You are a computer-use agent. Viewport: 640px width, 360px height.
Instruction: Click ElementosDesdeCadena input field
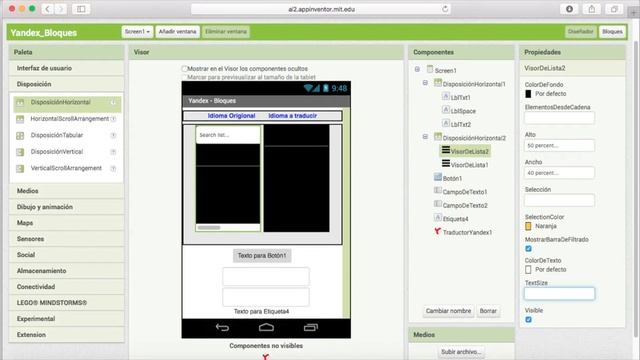click(559, 118)
